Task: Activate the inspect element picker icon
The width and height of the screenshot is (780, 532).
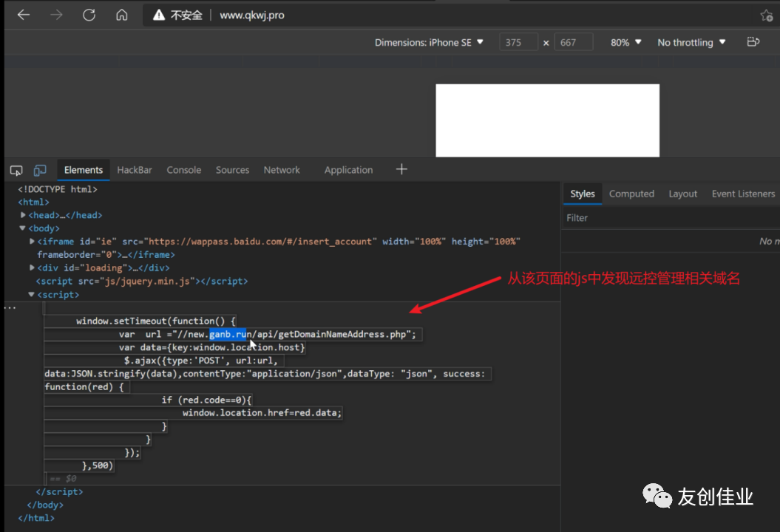Action: click(x=16, y=171)
